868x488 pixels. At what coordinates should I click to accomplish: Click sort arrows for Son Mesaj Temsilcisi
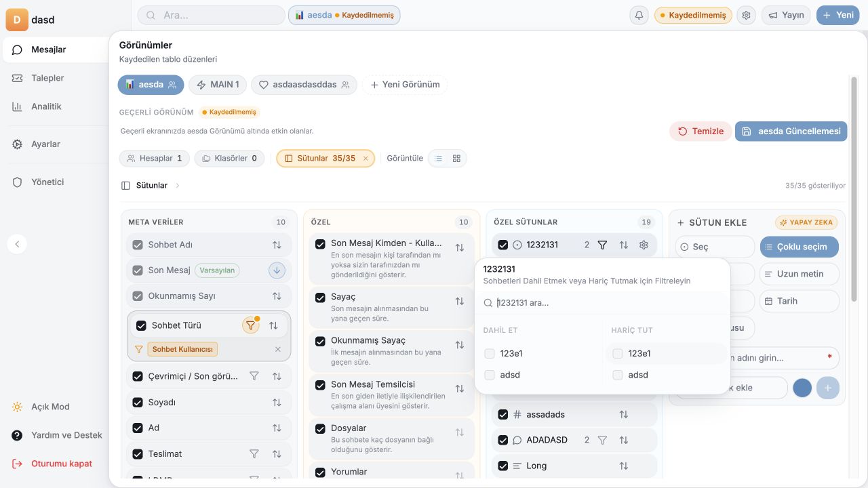pos(460,389)
